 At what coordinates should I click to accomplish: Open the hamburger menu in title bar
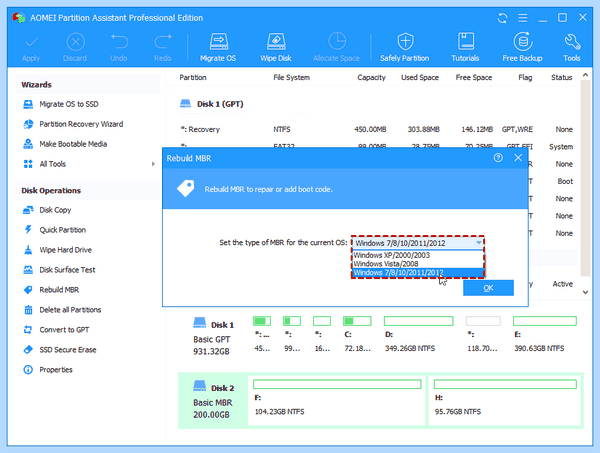tap(523, 18)
